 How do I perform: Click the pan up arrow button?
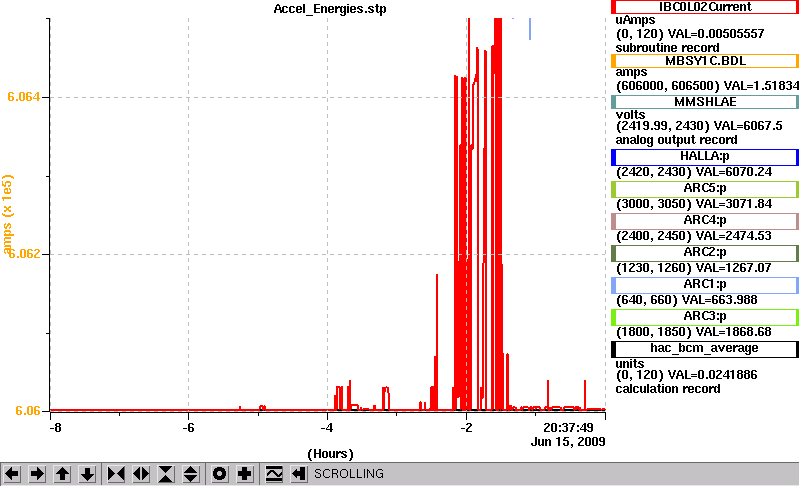tap(62, 474)
